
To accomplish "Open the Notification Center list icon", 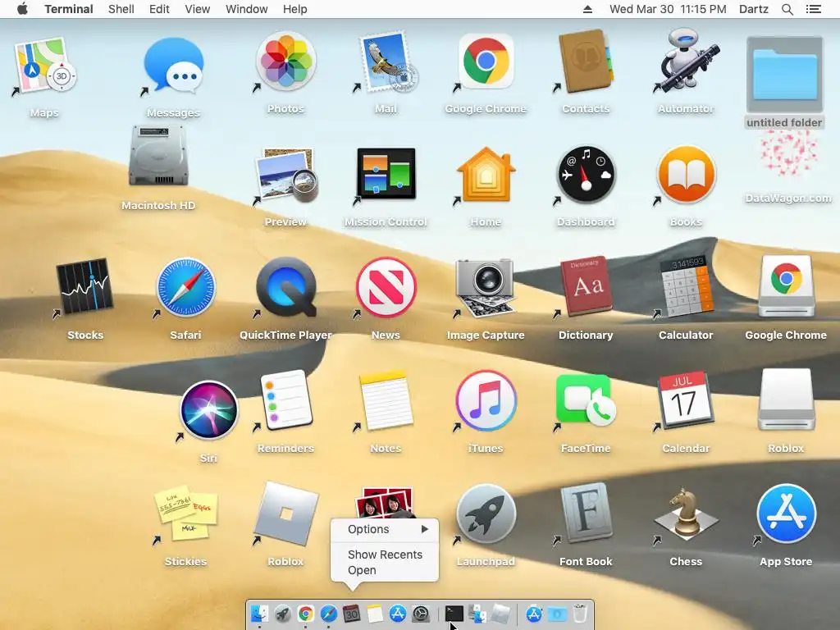I will tap(813, 9).
